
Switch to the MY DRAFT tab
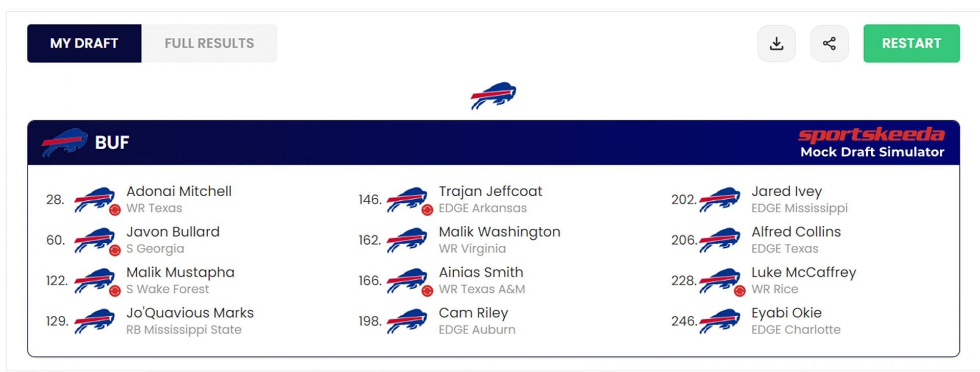click(x=84, y=43)
